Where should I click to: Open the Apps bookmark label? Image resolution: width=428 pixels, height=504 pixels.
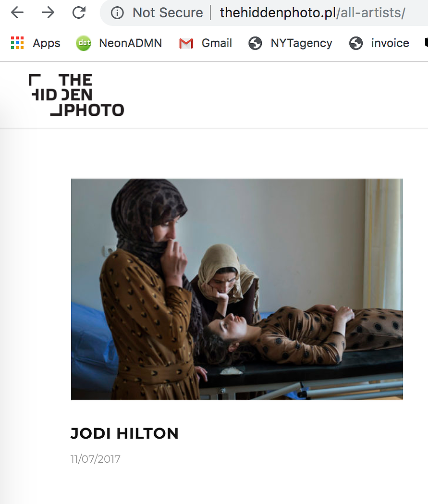pyautogui.click(x=47, y=43)
